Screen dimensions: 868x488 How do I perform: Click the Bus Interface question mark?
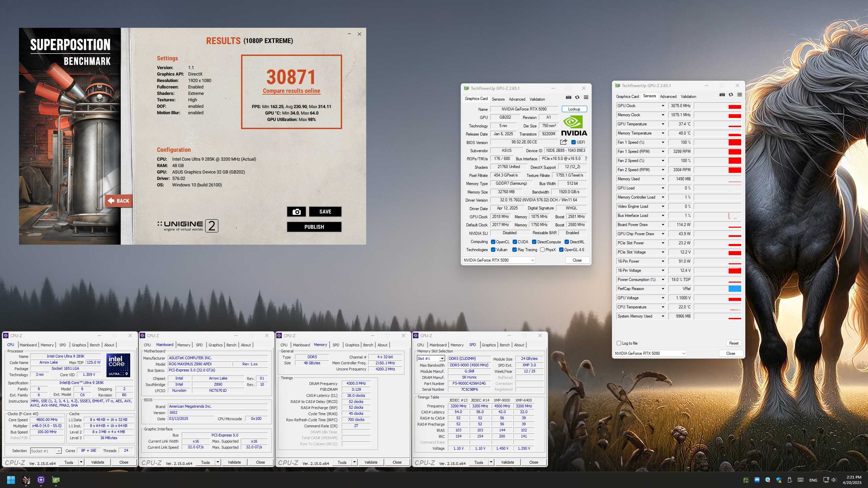[586, 159]
